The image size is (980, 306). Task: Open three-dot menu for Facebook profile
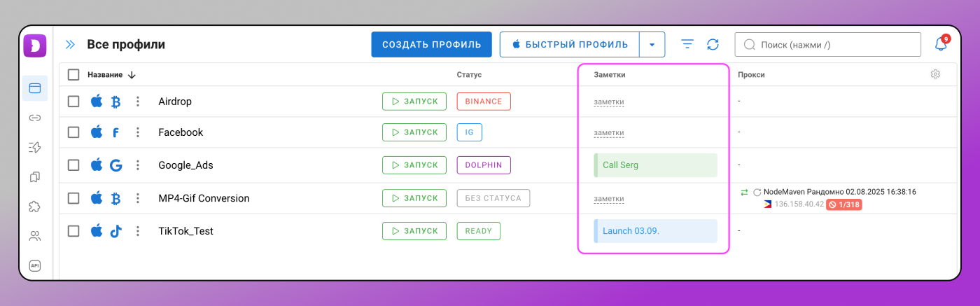pyautogui.click(x=138, y=132)
